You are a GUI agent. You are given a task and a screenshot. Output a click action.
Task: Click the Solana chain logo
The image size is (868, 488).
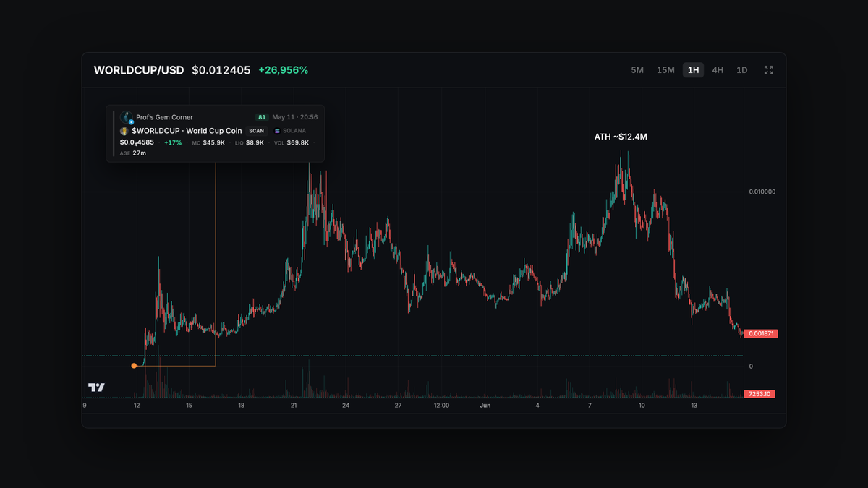click(277, 131)
